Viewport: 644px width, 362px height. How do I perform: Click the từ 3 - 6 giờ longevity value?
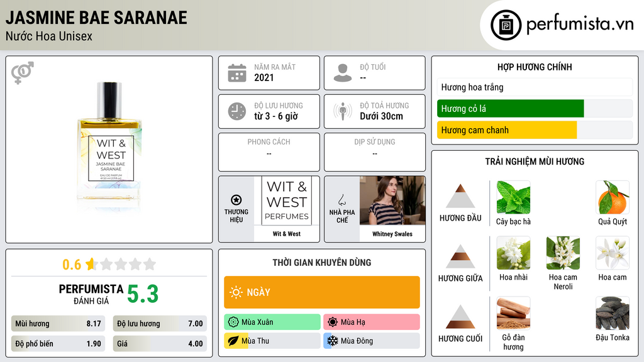(x=275, y=116)
